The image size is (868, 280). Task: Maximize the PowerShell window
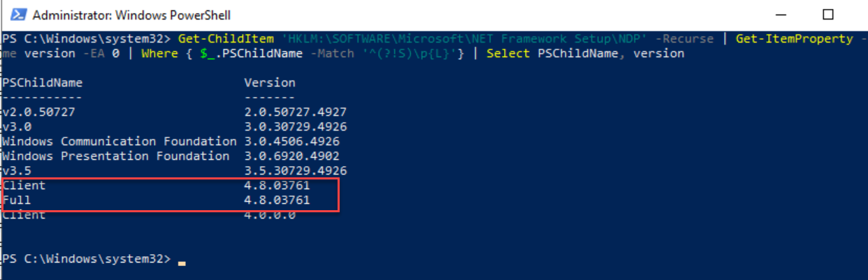(828, 14)
